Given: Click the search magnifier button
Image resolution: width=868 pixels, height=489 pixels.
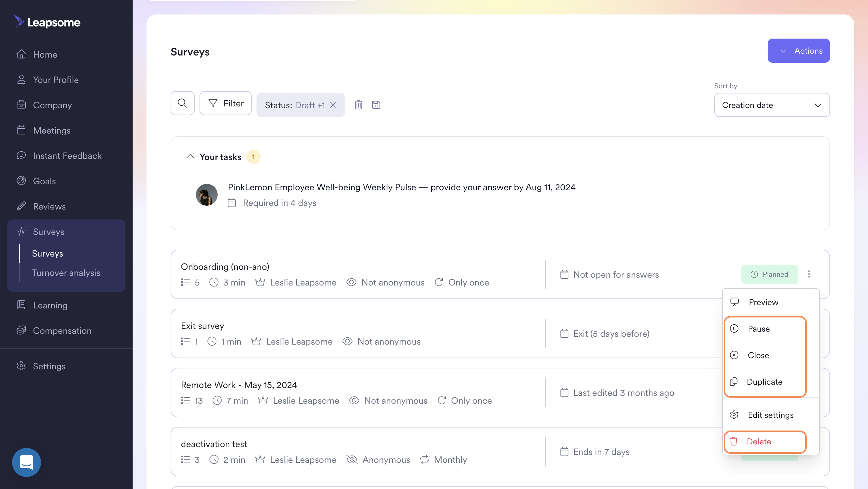Looking at the screenshot, I should pyautogui.click(x=182, y=103).
